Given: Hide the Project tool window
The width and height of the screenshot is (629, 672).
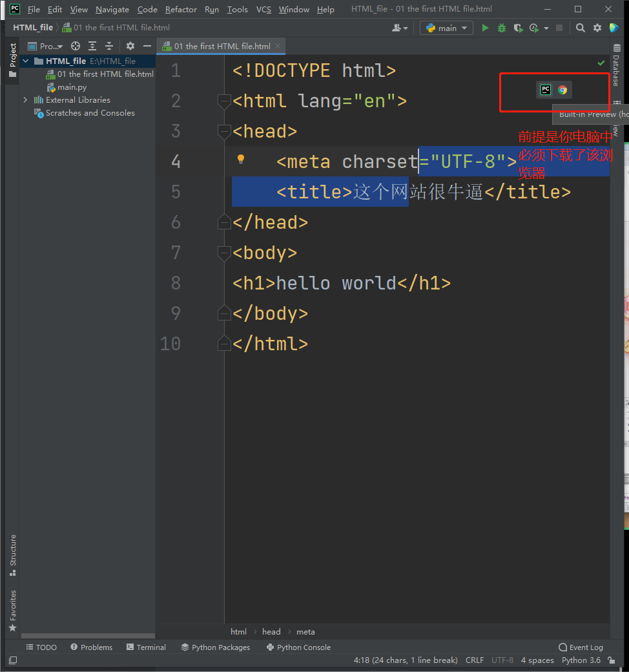Looking at the screenshot, I should coord(147,46).
